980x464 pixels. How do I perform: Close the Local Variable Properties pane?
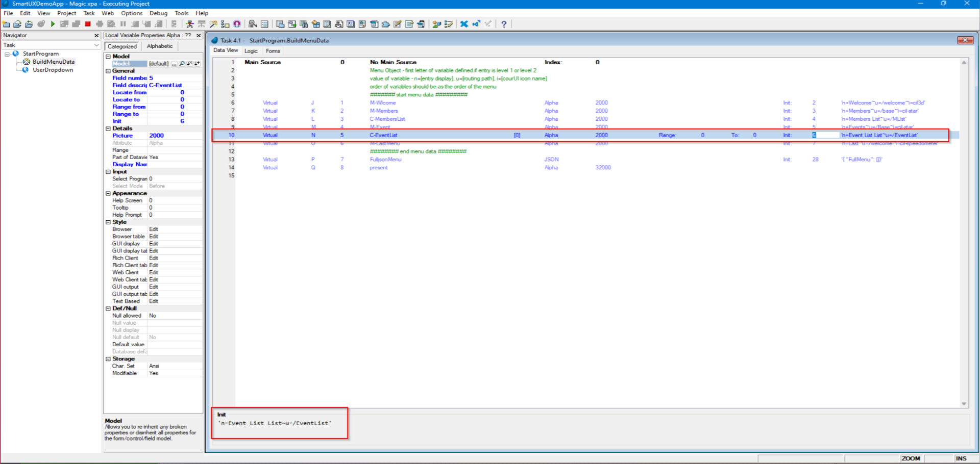pos(199,35)
